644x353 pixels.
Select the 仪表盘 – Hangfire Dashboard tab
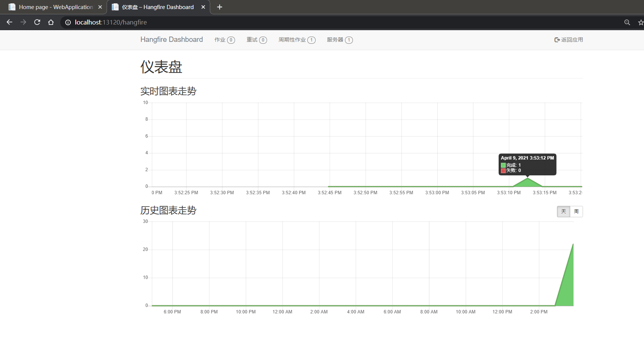point(158,7)
